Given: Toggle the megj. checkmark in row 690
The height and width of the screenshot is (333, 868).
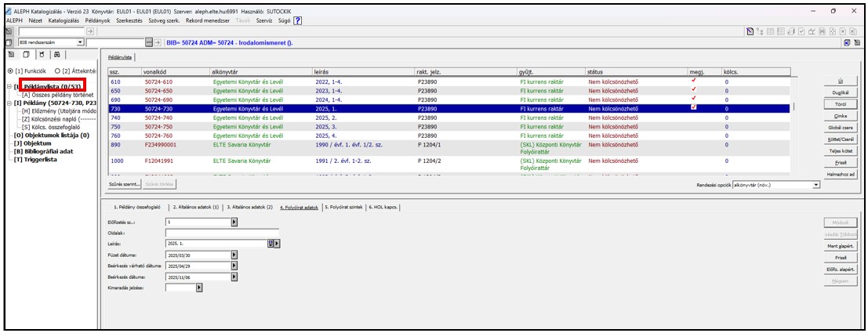Looking at the screenshot, I should coord(694,99).
